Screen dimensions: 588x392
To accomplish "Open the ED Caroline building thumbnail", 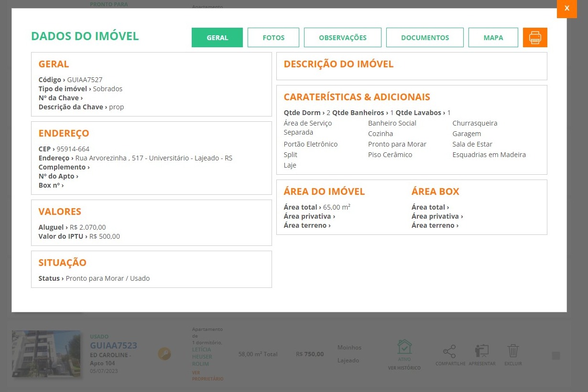I will pyautogui.click(x=46, y=354).
